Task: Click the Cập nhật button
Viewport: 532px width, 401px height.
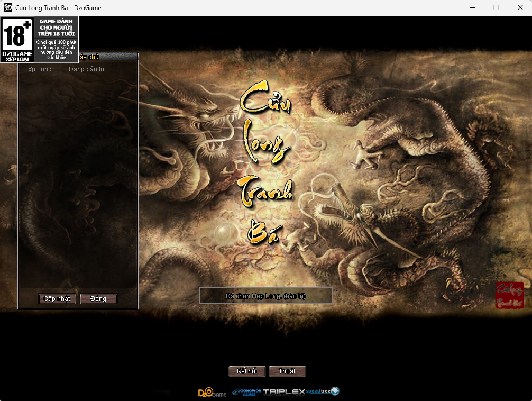Action: point(57,299)
